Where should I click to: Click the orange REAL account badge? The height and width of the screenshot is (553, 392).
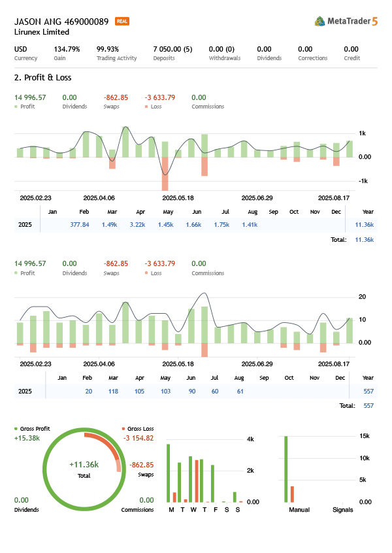tap(122, 22)
